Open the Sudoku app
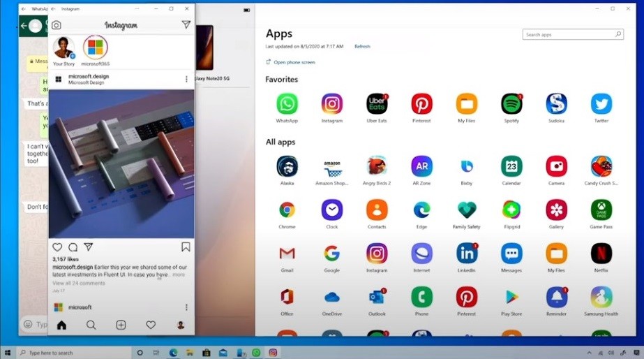Screen dimensions: 644x359 point(557,104)
